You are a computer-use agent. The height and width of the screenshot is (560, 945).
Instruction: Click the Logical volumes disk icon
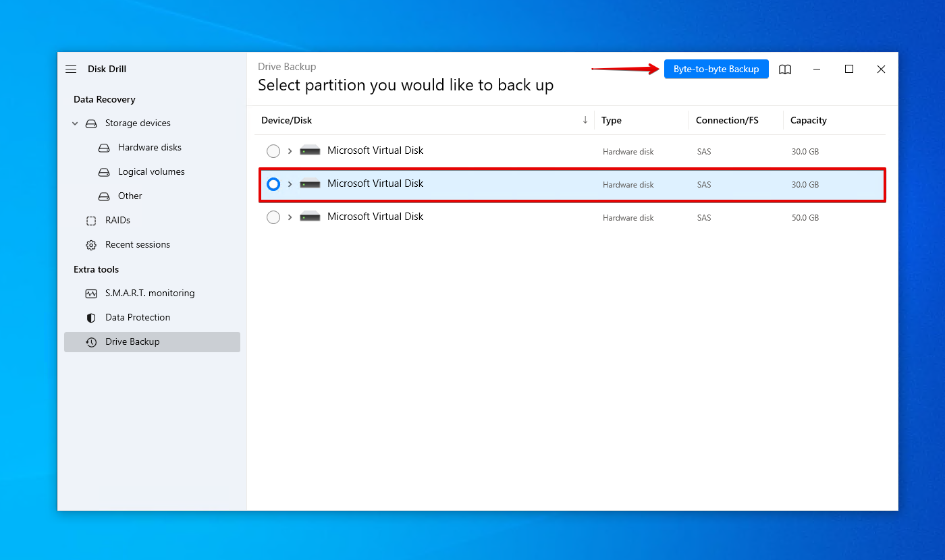(104, 172)
